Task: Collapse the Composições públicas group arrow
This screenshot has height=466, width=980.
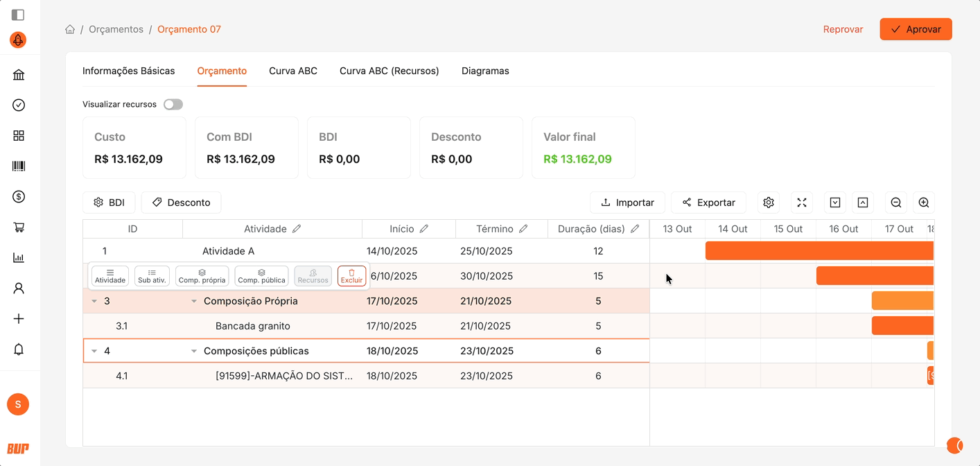Action: pyautogui.click(x=194, y=351)
